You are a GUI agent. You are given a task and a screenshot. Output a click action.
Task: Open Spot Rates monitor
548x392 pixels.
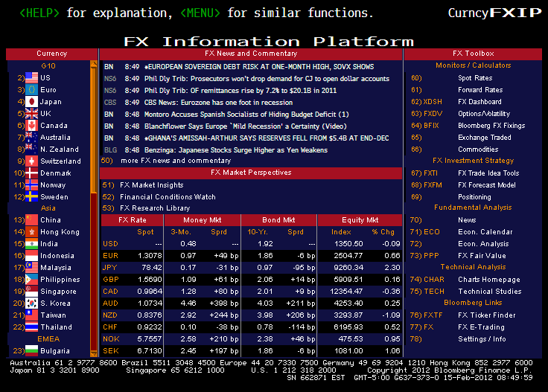pos(474,78)
